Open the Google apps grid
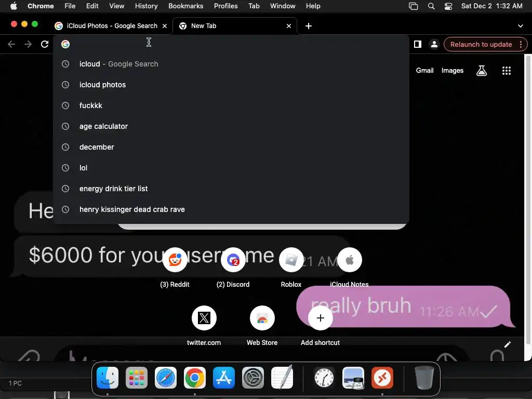 tap(506, 71)
